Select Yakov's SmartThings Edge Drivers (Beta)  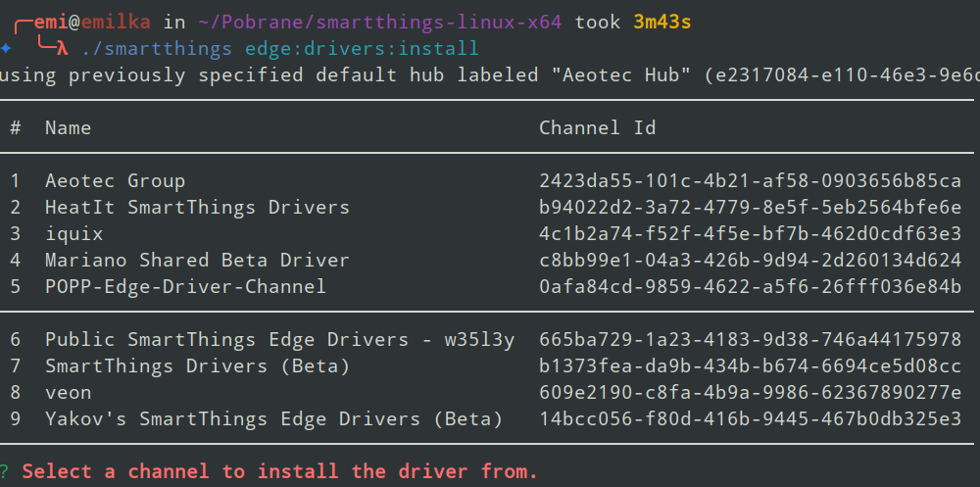[x=273, y=419]
